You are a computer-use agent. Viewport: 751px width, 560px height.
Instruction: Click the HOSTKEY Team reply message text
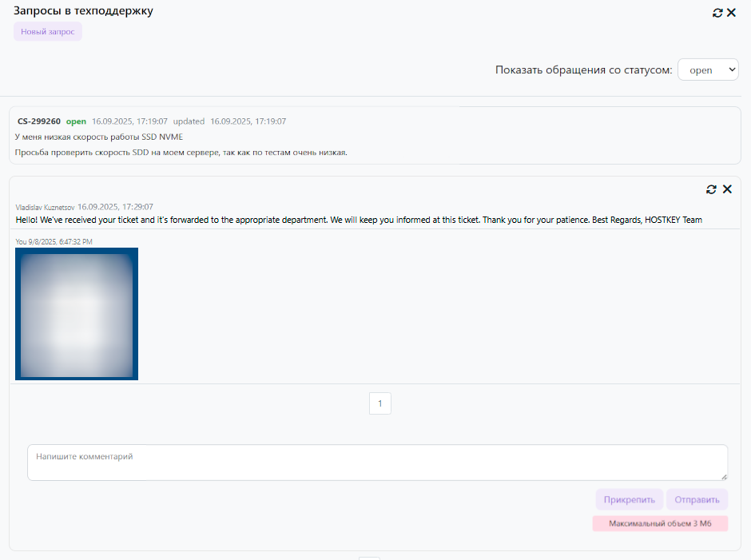pos(359,220)
